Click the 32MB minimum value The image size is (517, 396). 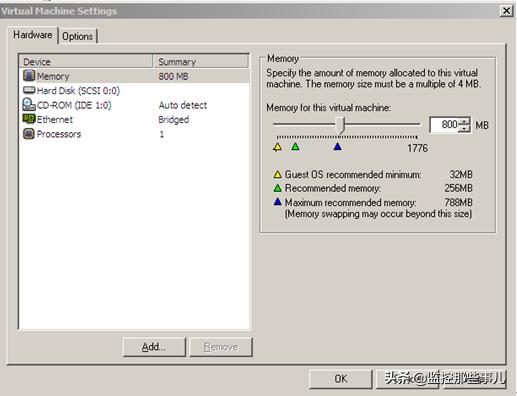click(461, 174)
